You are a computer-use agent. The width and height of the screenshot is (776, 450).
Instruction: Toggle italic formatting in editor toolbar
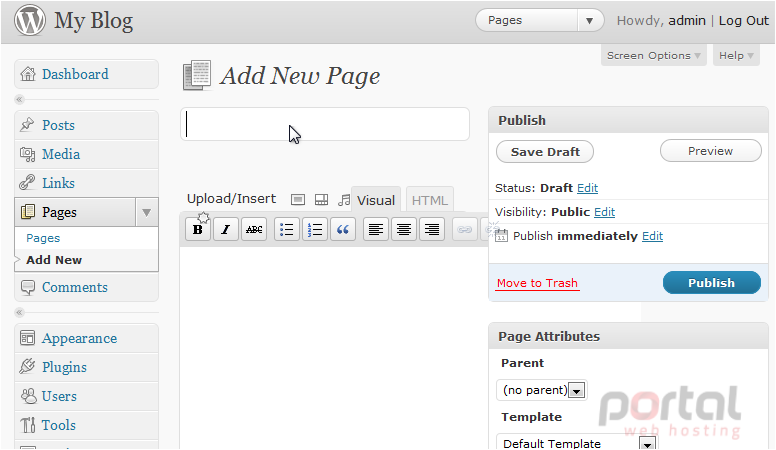pyautogui.click(x=226, y=229)
